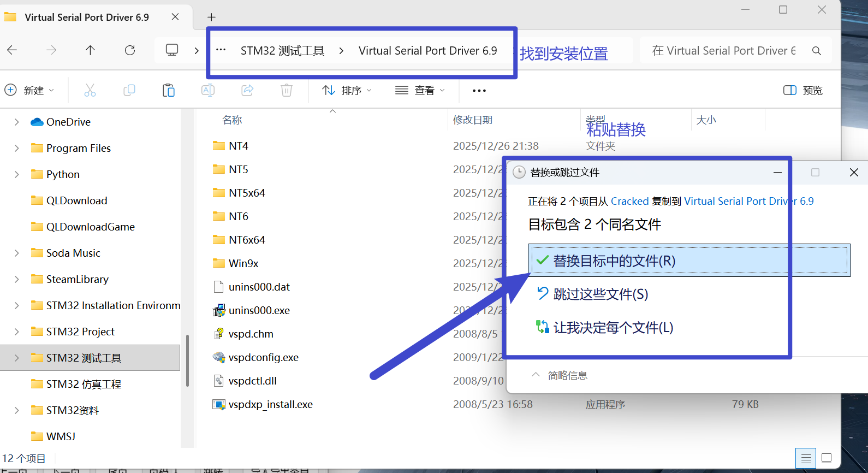This screenshot has width=868, height=473.
Task: Select the vspdxp_install.exe file
Action: (271, 404)
